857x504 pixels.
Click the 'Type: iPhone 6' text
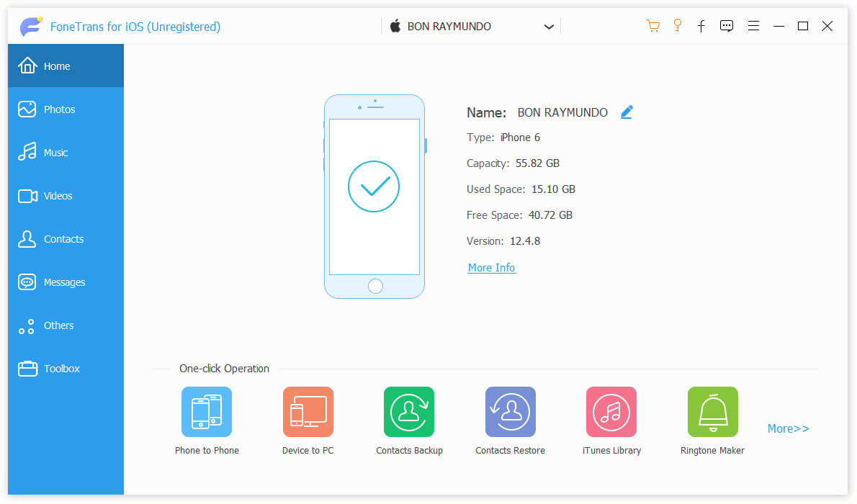503,138
